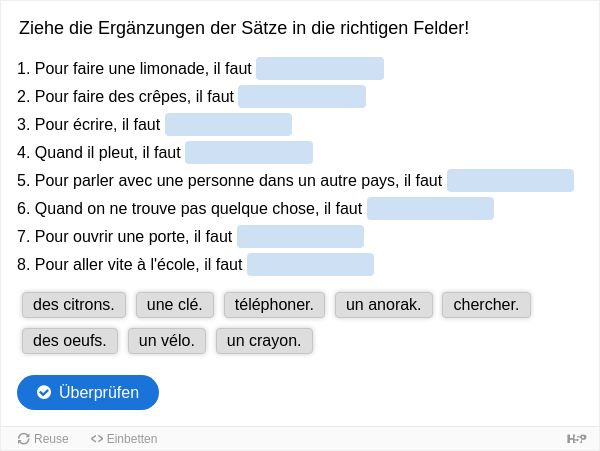Click the Einbetten code brackets icon
The image size is (600, 451).
(x=97, y=439)
